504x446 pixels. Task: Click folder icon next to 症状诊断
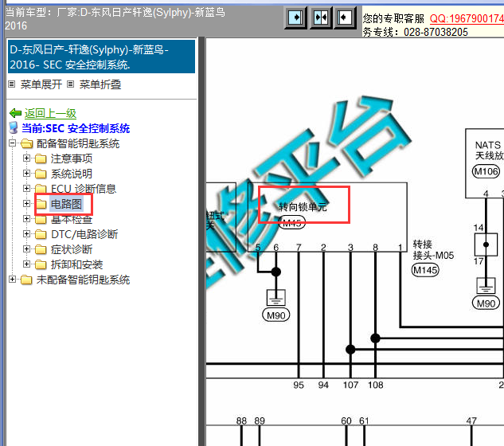41,249
